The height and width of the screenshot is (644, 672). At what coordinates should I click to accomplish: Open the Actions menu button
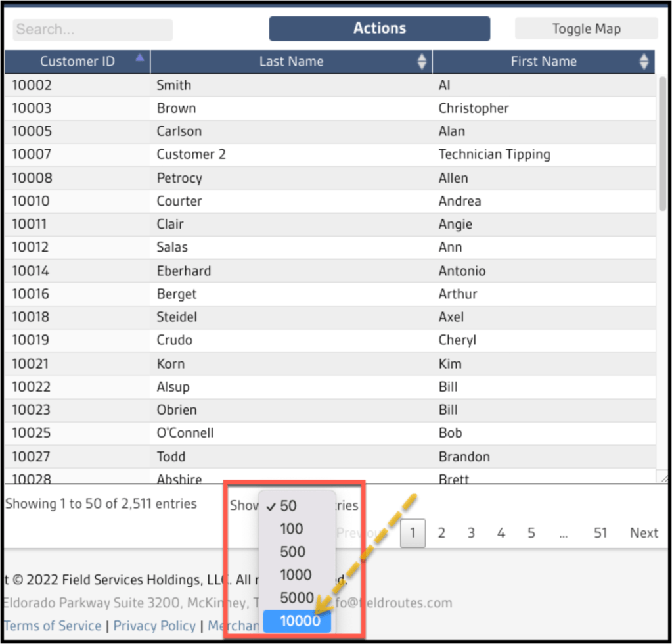(x=379, y=28)
